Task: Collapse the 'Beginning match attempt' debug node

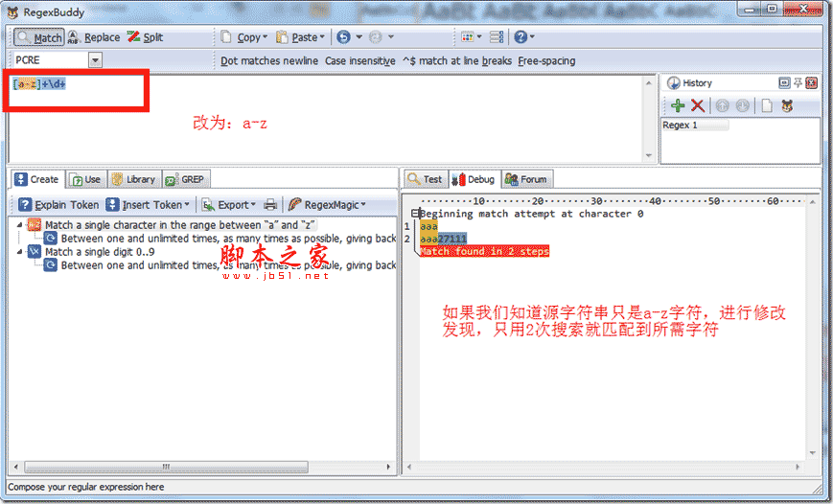Action: [415, 214]
